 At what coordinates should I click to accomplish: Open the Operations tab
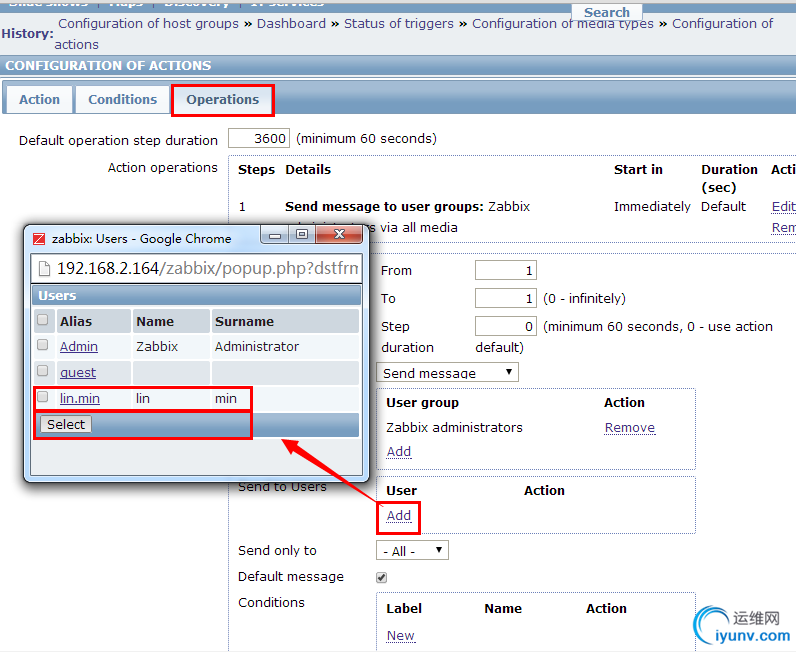pyautogui.click(x=222, y=100)
